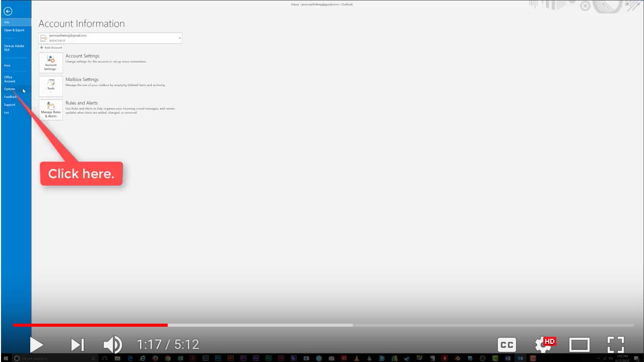
Task: Toggle theater mode view
Action: [579, 345]
